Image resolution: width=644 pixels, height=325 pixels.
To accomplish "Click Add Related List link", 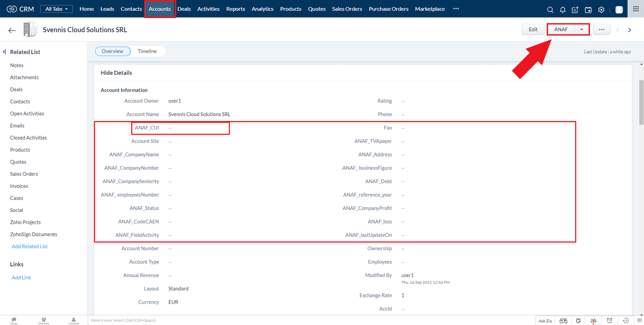I will pyautogui.click(x=30, y=247).
